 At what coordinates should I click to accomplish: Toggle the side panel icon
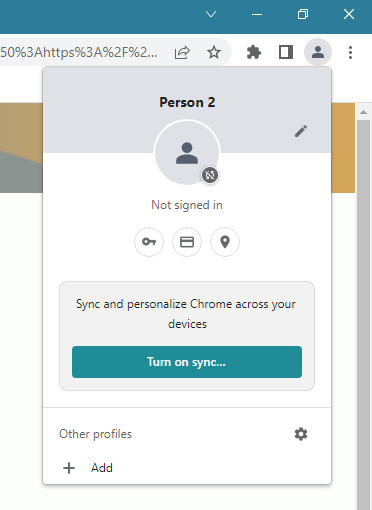click(286, 52)
